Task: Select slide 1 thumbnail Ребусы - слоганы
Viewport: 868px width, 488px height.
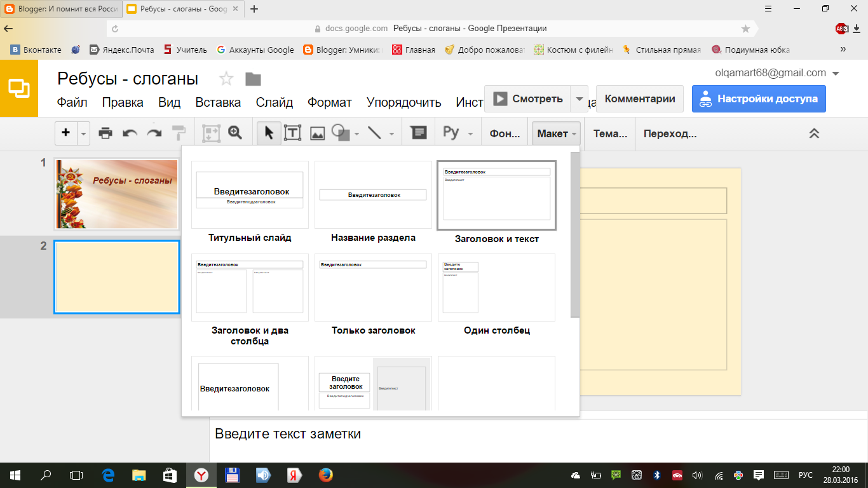Action: coord(117,194)
